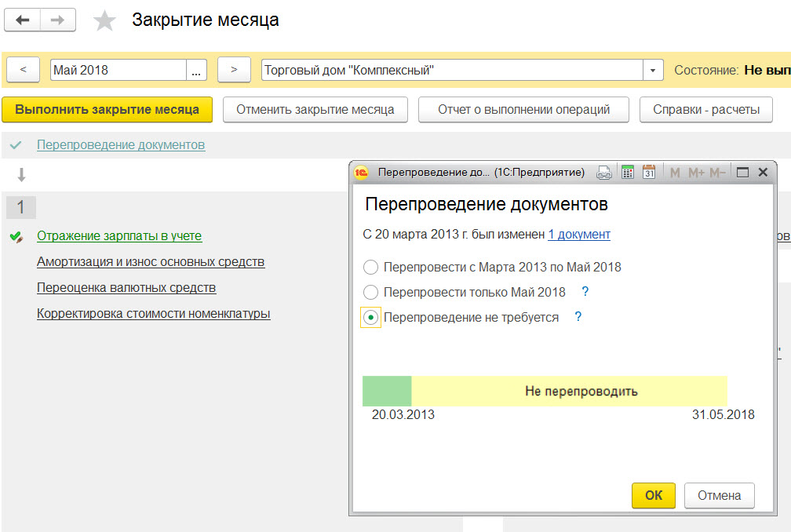Image resolution: width=791 pixels, height=532 pixels.
Task: Click the M memory button
Action: [675, 173]
